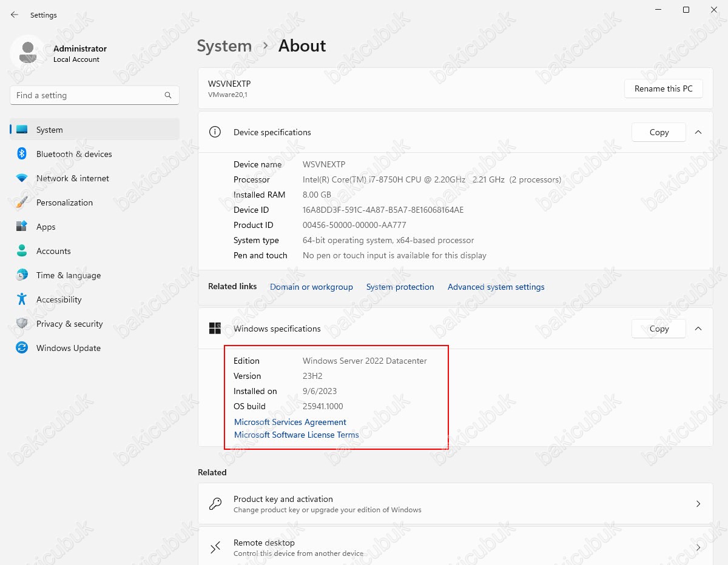Click the Product ID value 00456-50000-00000-AA777

pyautogui.click(x=354, y=225)
